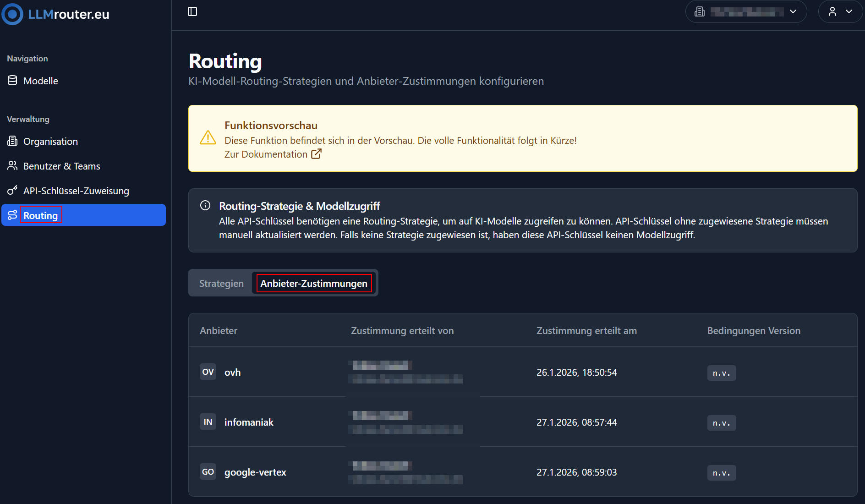This screenshot has height=504, width=865.
Task: Select the Anbieter-Zustimmungen tab
Action: (x=314, y=283)
